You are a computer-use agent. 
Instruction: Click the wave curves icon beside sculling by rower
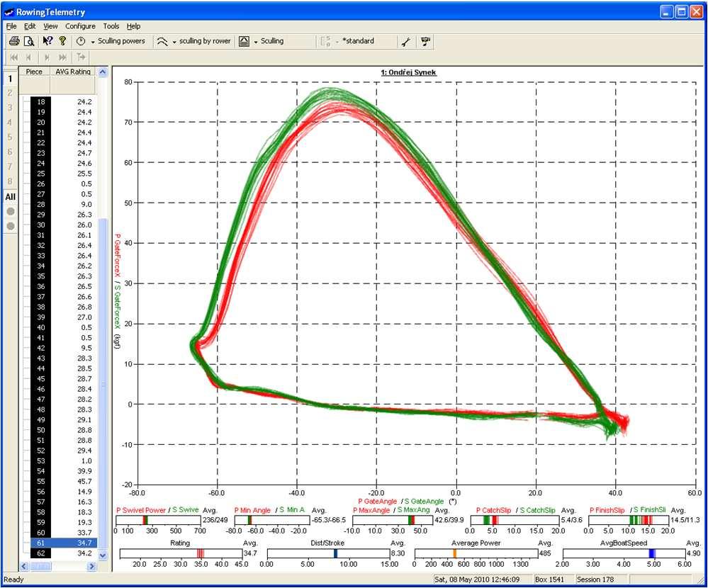click(x=162, y=42)
